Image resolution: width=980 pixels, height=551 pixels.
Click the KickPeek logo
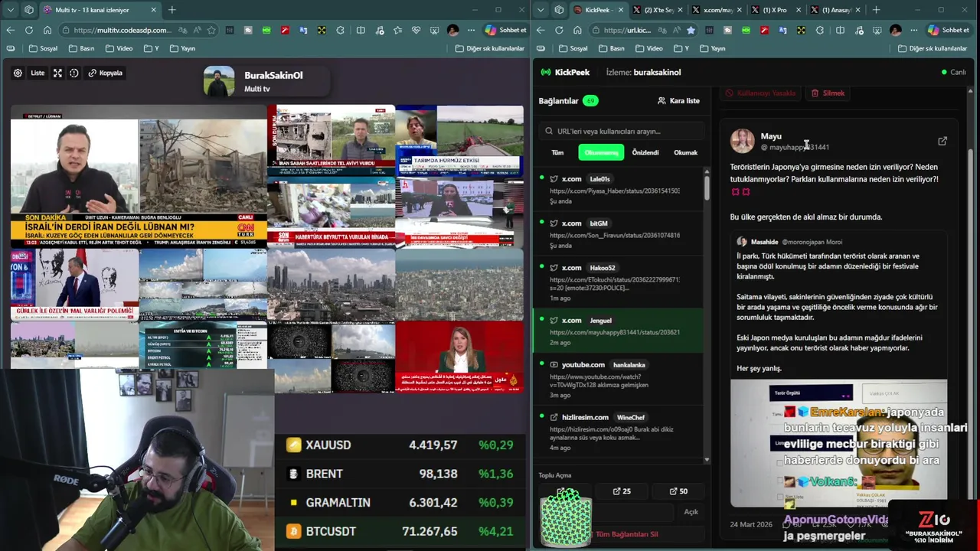pos(565,72)
